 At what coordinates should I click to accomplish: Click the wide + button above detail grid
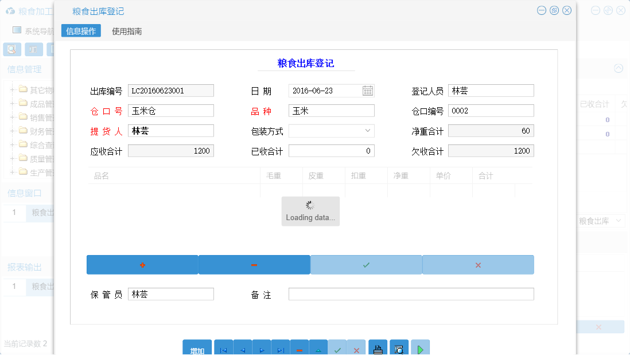pos(142,264)
